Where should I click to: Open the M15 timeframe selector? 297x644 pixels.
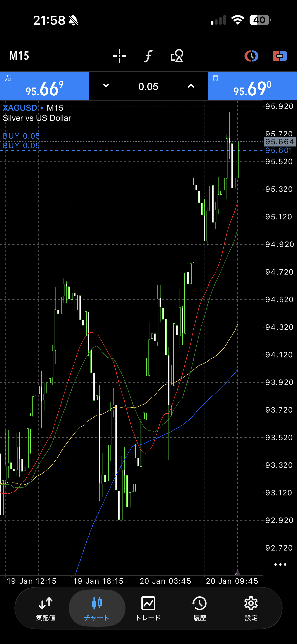click(19, 56)
